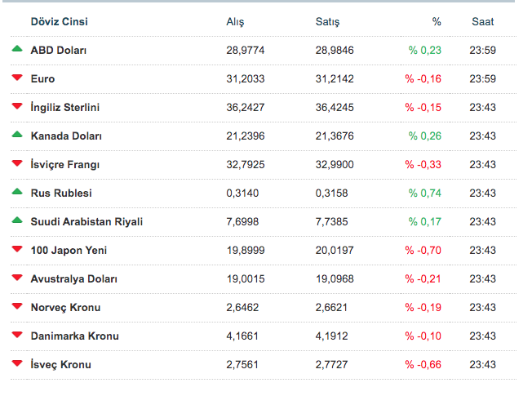
Task: Open the İsveç Kronu currency name
Action: [60, 365]
